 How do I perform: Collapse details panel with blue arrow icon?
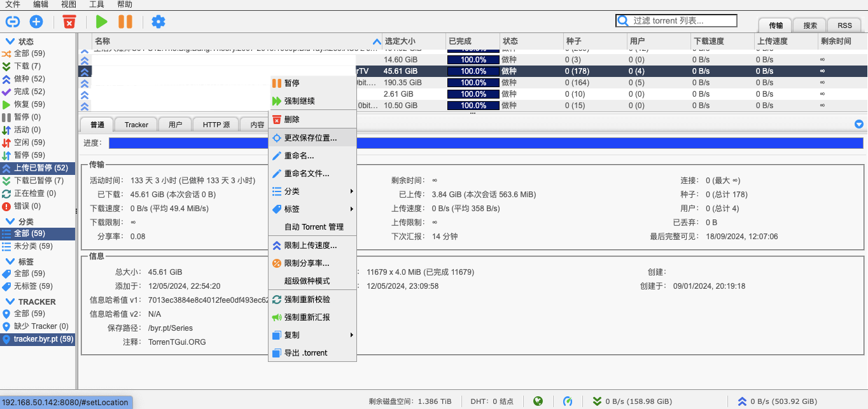[858, 124]
